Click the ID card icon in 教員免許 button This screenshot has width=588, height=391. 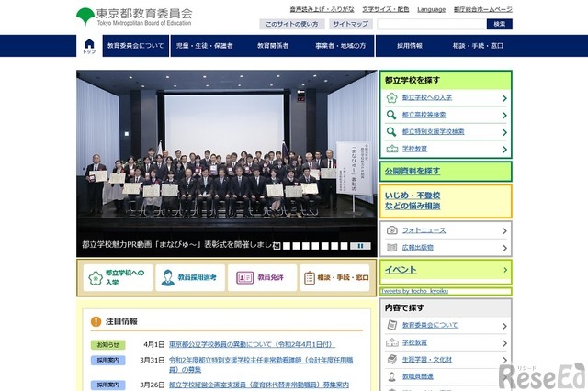click(244, 277)
